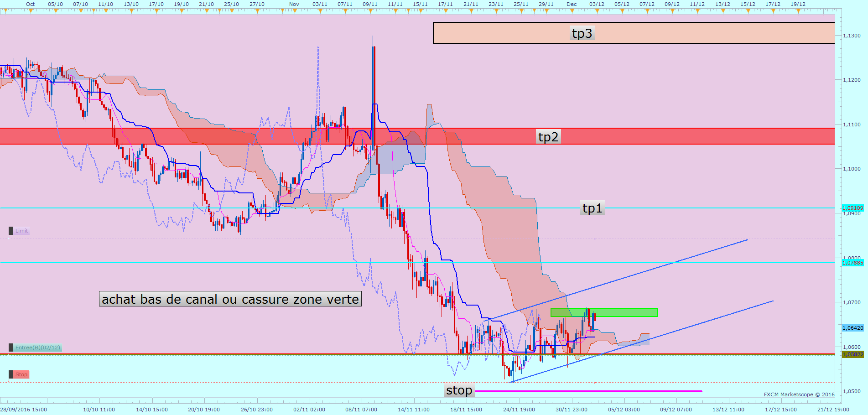Screen dimensions: 868x415
Task: Select the Entree(B)(02/12) entry order label
Action: (37, 348)
